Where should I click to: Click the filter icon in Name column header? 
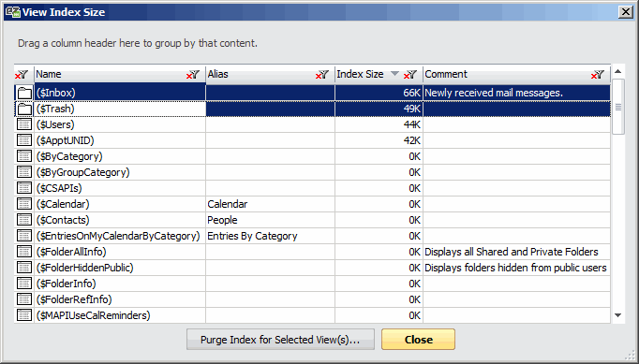pos(193,75)
